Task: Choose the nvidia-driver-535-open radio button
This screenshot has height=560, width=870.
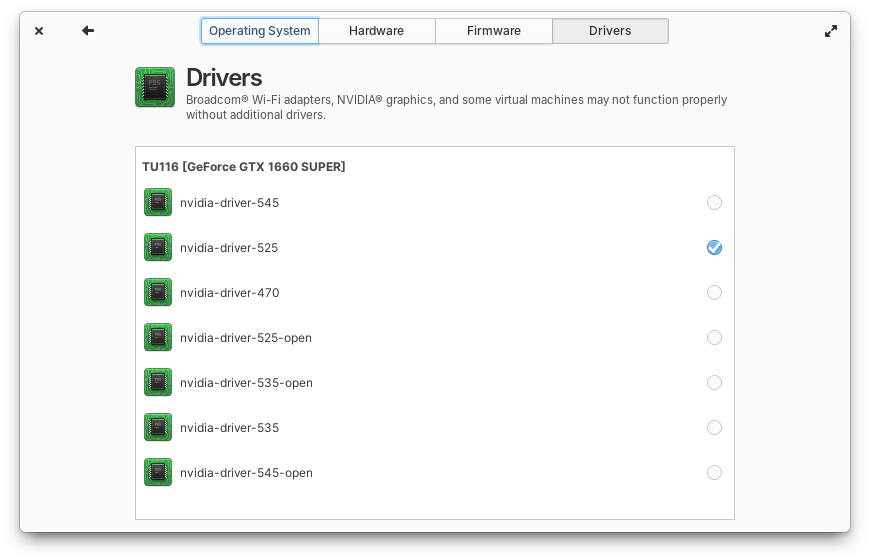Action: 714,382
